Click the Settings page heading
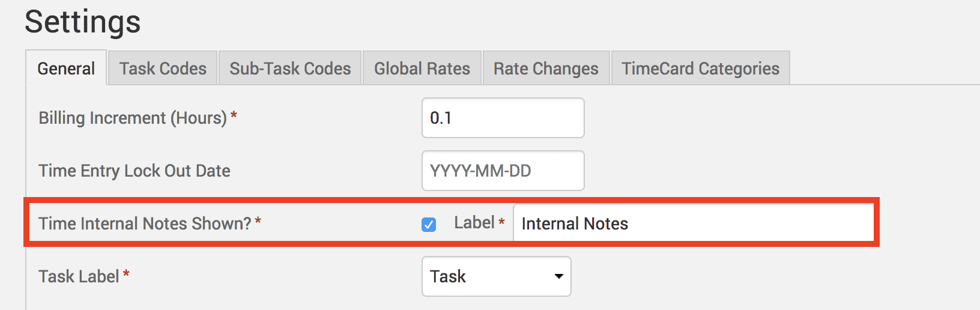Screen dimensions: 980x310 click(83, 22)
